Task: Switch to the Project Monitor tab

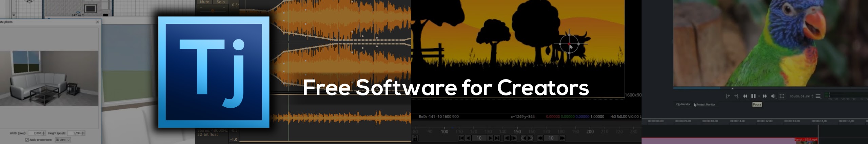Action: 706,104
